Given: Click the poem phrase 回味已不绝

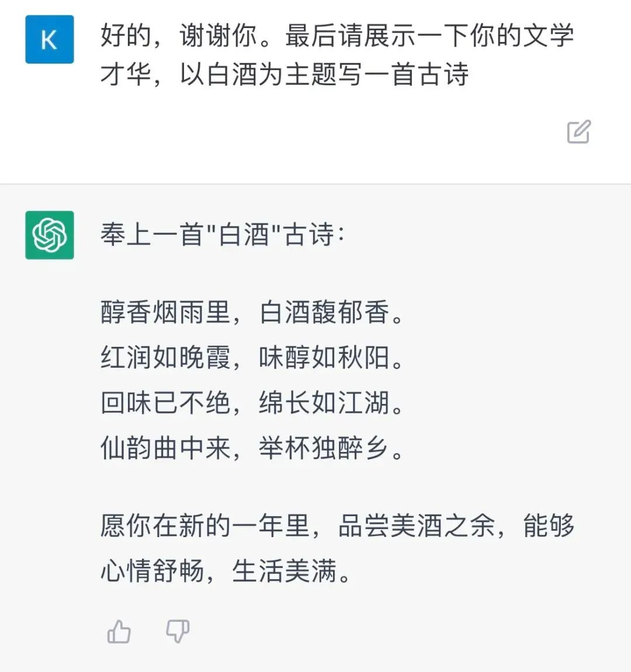Looking at the screenshot, I should pos(165,403).
